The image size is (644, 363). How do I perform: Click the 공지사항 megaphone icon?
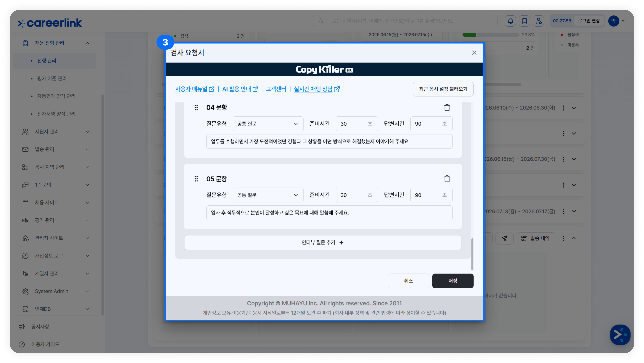22,327
